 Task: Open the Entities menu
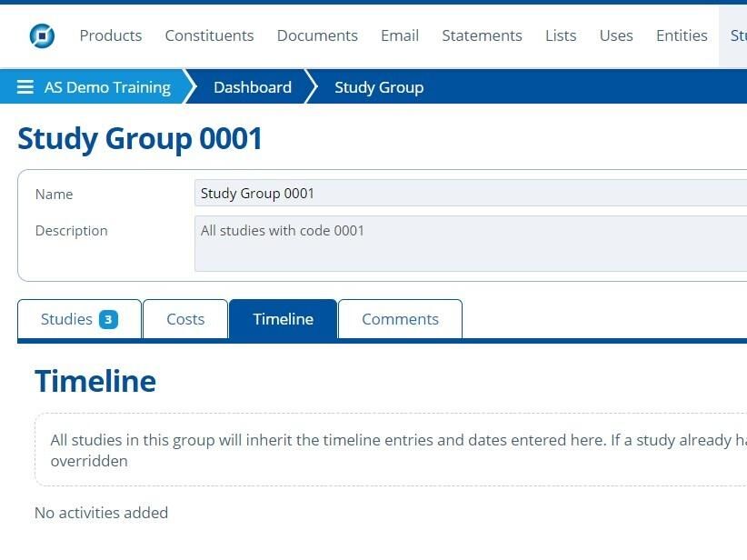pyautogui.click(x=682, y=35)
